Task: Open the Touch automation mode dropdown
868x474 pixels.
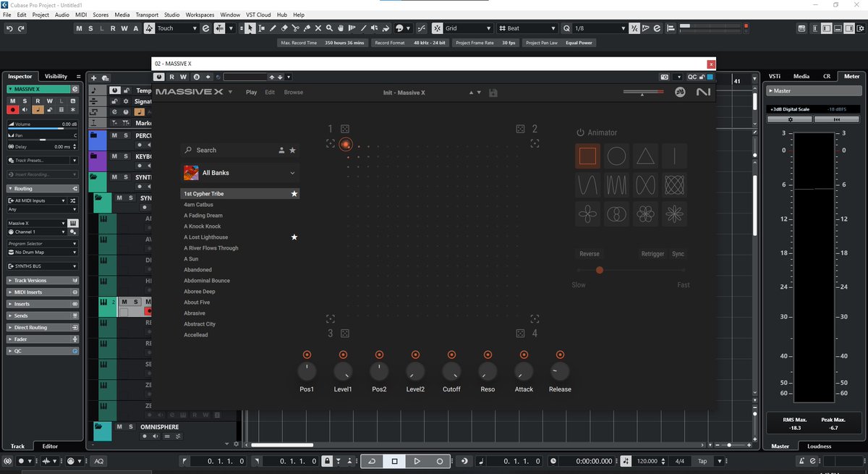Action: 178,28
